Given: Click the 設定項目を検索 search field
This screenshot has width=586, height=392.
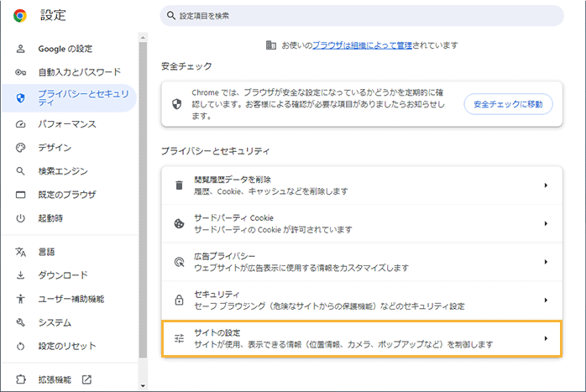Looking at the screenshot, I should (x=361, y=15).
